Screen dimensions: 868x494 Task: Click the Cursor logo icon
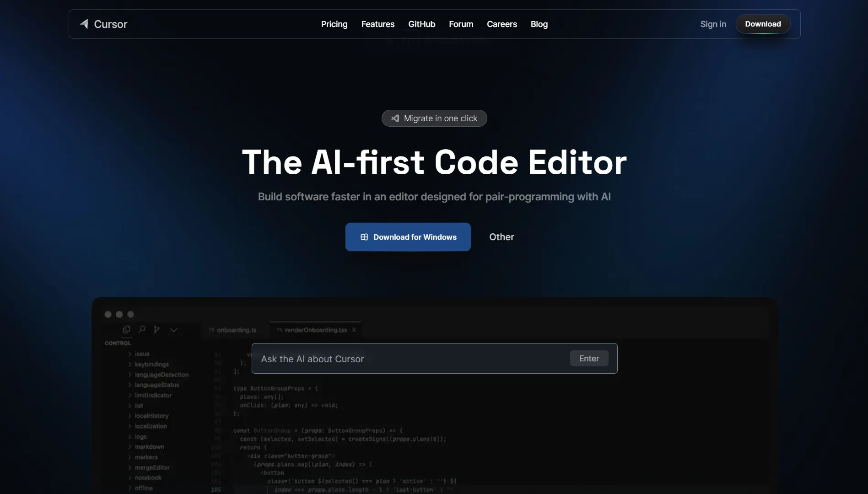coord(84,24)
